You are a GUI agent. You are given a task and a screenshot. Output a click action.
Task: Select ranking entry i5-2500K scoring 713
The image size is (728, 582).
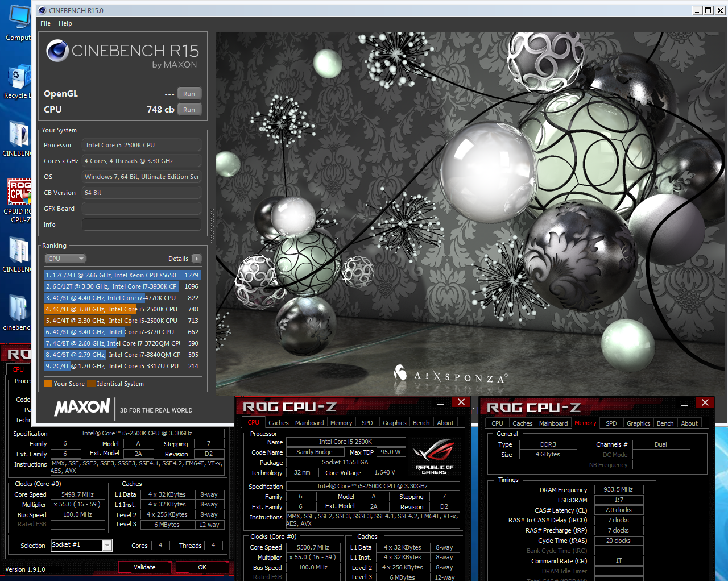(122, 321)
